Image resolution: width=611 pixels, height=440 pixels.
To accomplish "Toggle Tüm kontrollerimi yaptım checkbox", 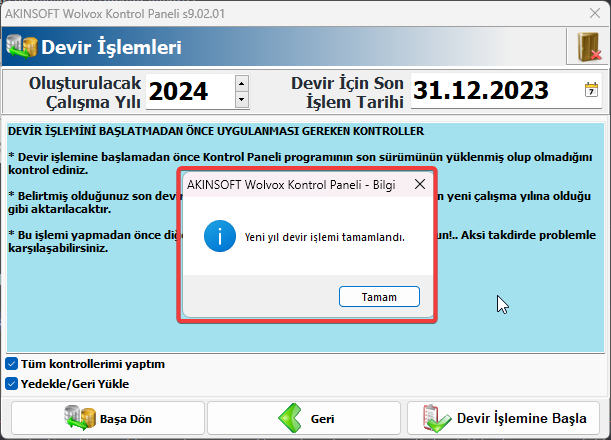I will click(x=11, y=364).
